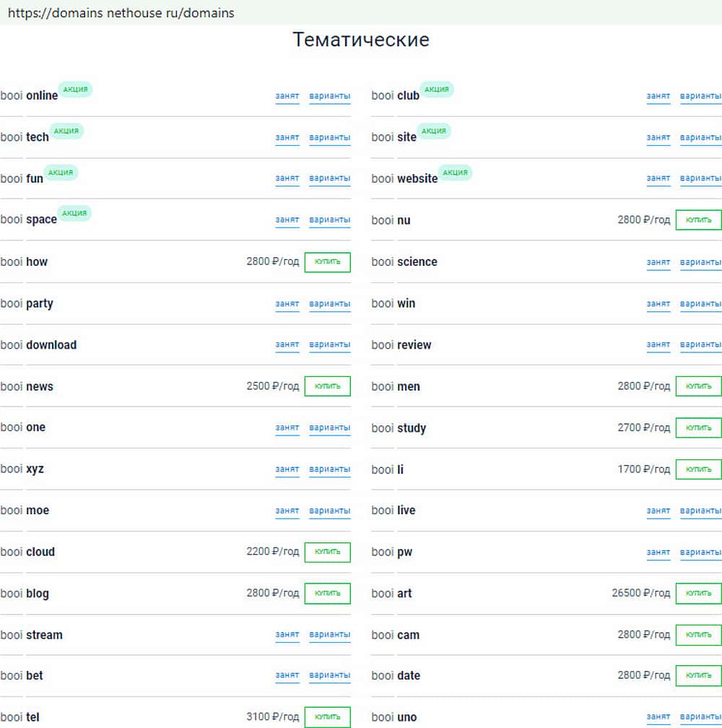Click занят link for booi tech

click(287, 138)
